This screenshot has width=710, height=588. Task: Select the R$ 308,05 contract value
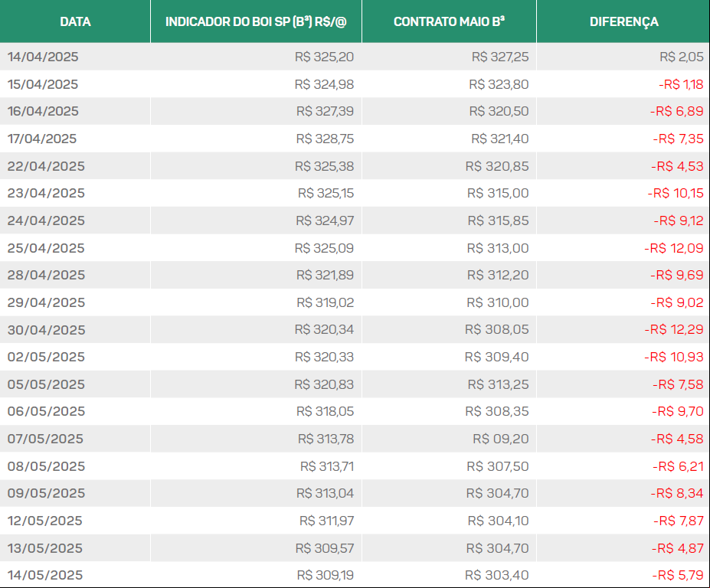(x=497, y=329)
